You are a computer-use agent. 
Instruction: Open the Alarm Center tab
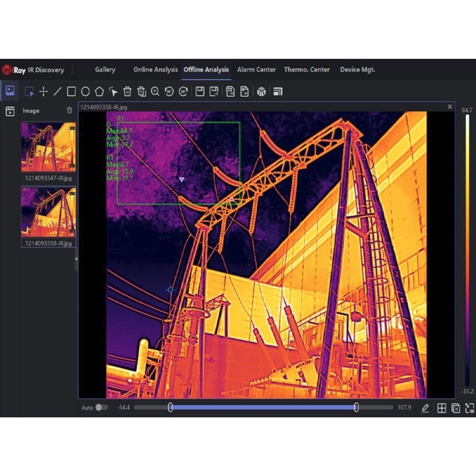coord(256,69)
